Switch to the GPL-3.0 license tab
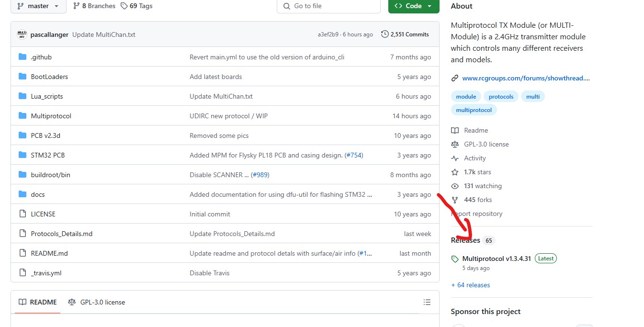Image resolution: width=644 pixels, height=327 pixels. 96,302
